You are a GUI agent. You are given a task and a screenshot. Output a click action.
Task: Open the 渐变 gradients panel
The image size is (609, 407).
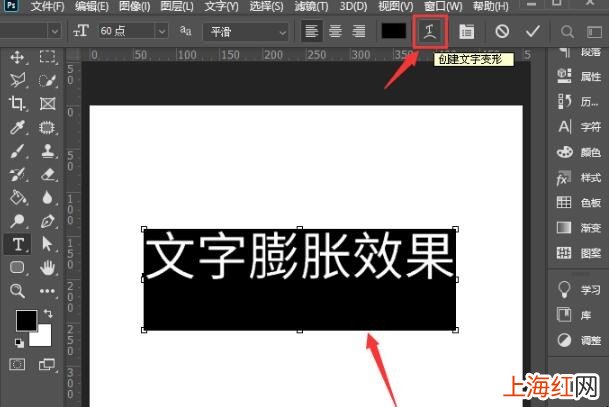[x=579, y=228]
